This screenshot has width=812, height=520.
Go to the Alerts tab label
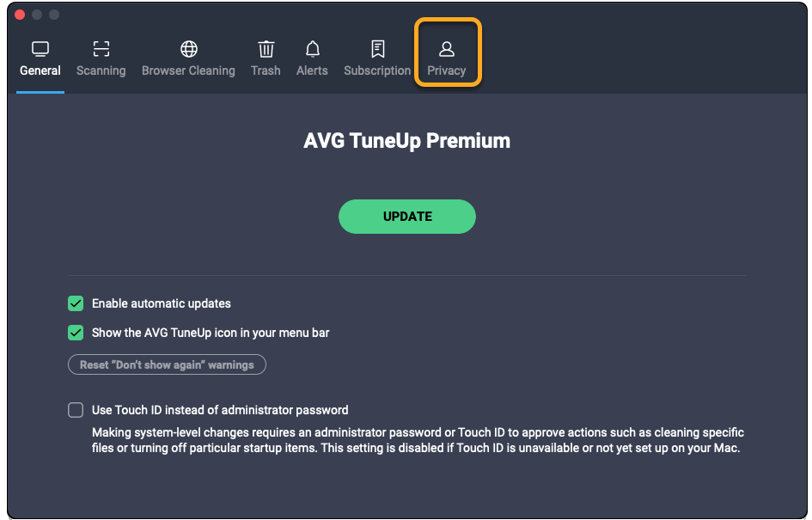(x=312, y=70)
